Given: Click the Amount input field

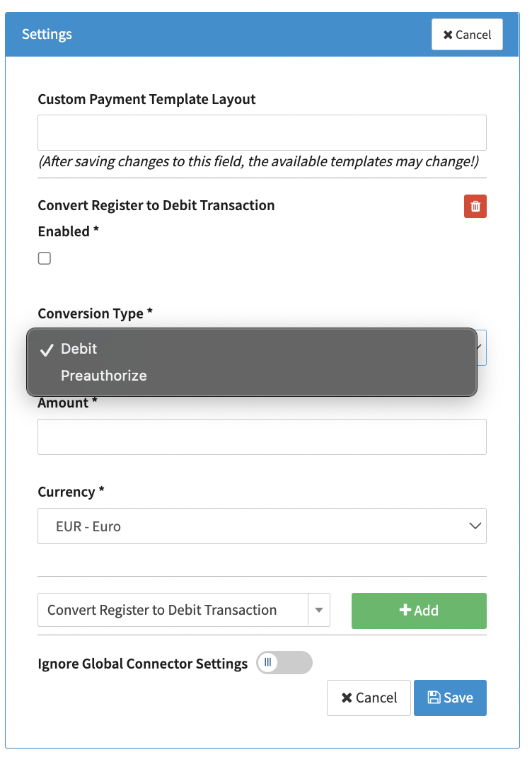Looking at the screenshot, I should coord(262,437).
